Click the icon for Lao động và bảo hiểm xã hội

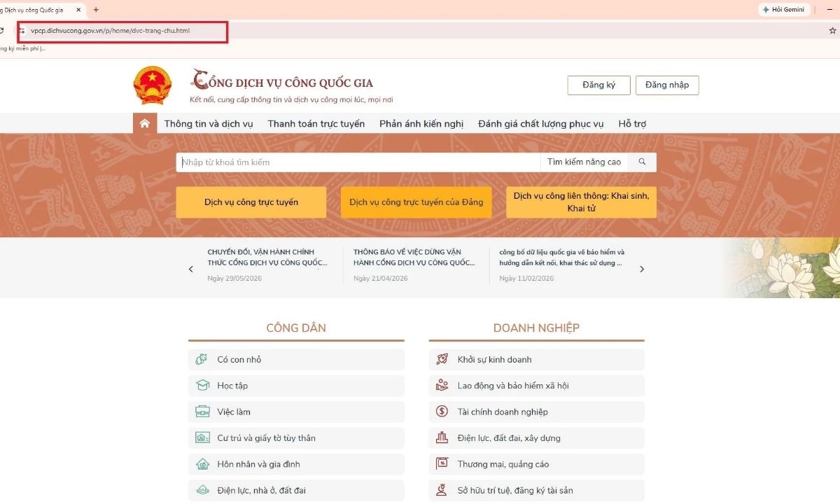tap(442, 386)
